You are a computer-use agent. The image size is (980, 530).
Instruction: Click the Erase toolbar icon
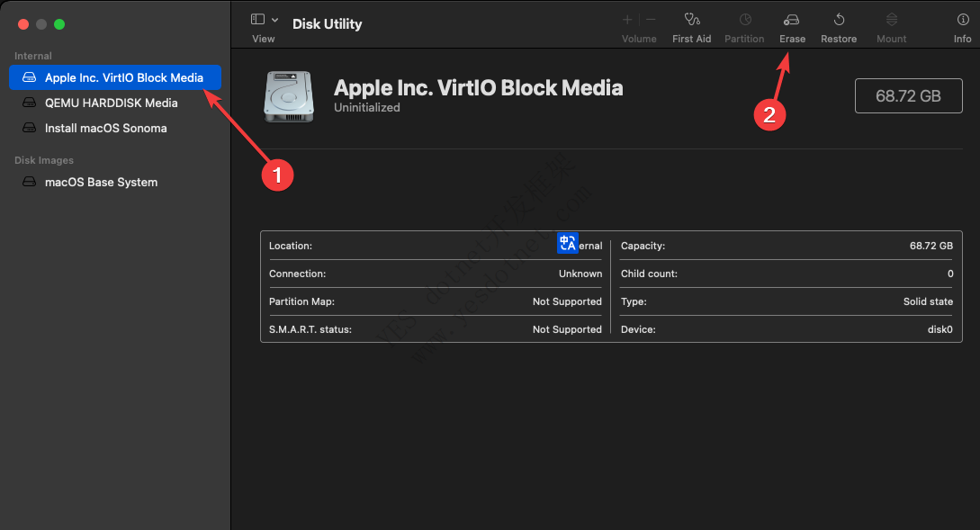(x=792, y=20)
